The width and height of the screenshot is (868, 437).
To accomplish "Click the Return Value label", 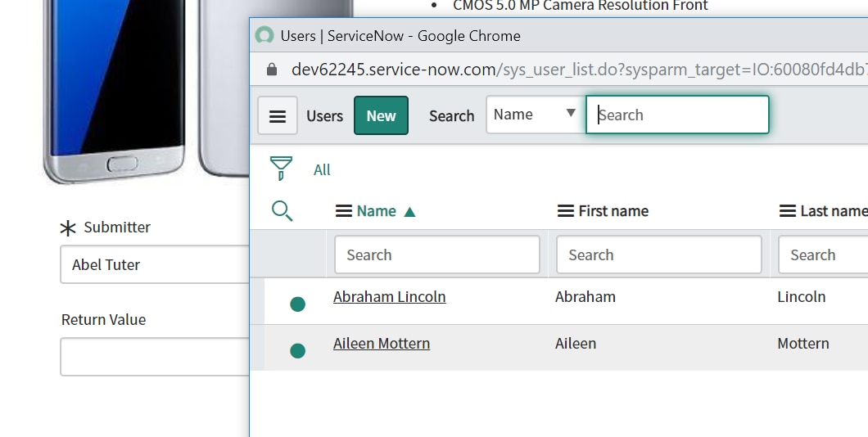I will (x=103, y=320).
